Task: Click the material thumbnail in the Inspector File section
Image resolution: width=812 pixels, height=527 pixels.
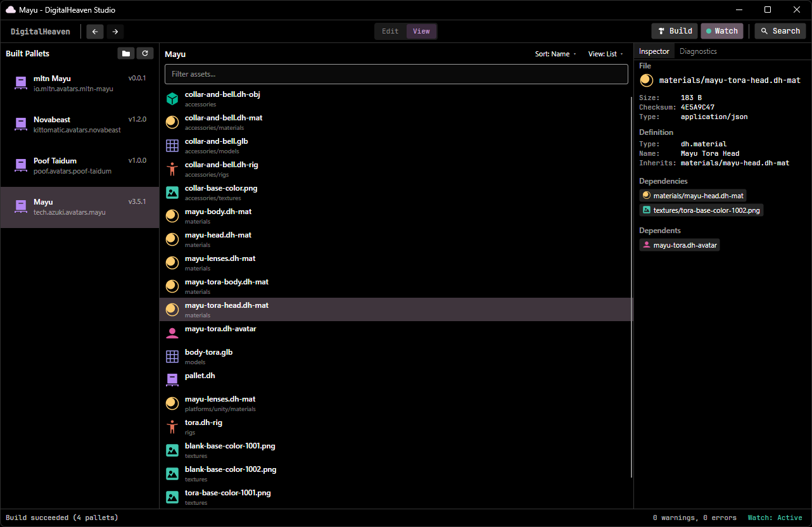Action: [646, 80]
